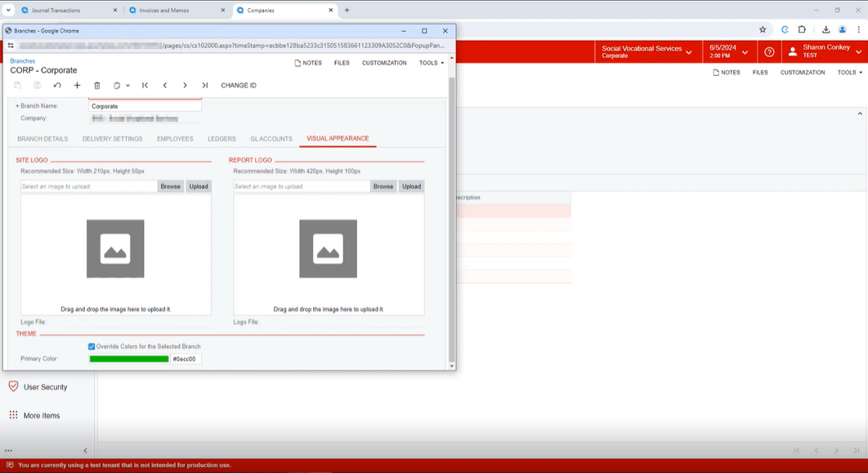Go to the next record
Viewport: 868px width, 473px height.
(x=186, y=85)
